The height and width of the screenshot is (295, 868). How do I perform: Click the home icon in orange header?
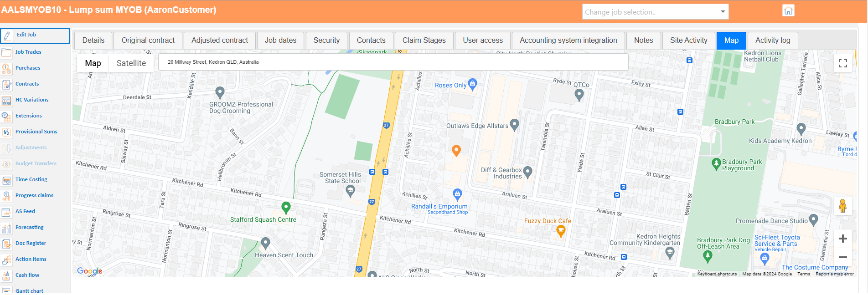[788, 10]
